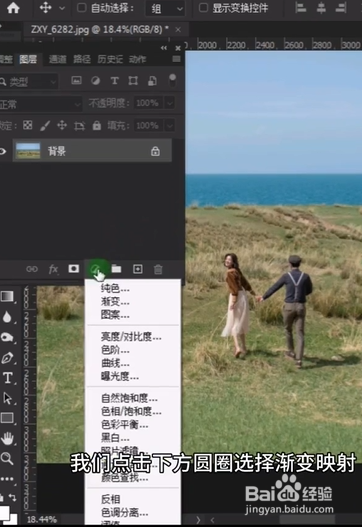
Task: Choose 曝光度... from adjustment menu
Action: pos(120,376)
